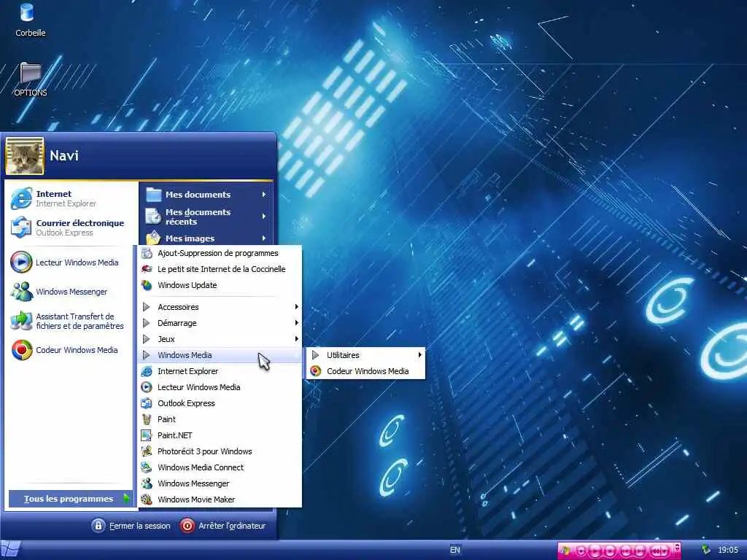Click Windows Media logo on pink mini-player
The width and height of the screenshot is (747, 560).
click(x=565, y=551)
